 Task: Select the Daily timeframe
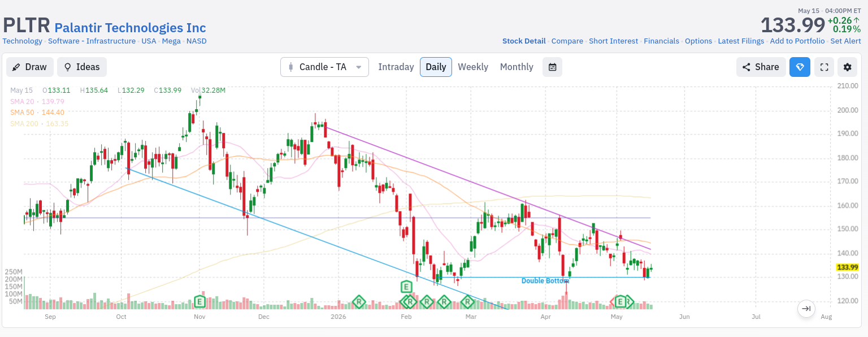click(436, 67)
